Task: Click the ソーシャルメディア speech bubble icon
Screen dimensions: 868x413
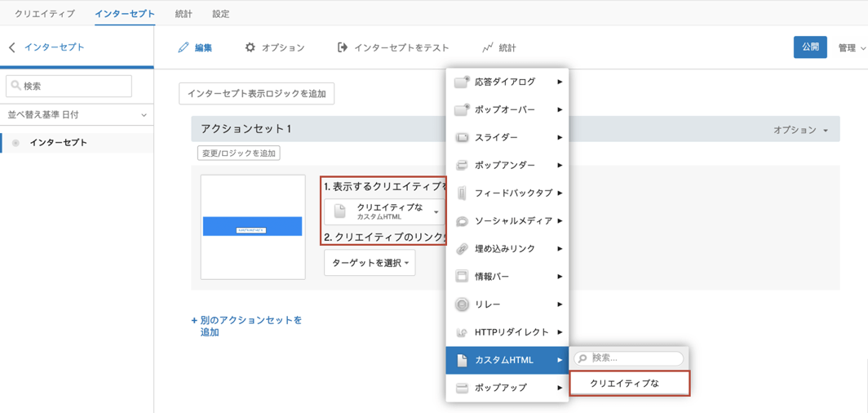Action: (x=462, y=221)
